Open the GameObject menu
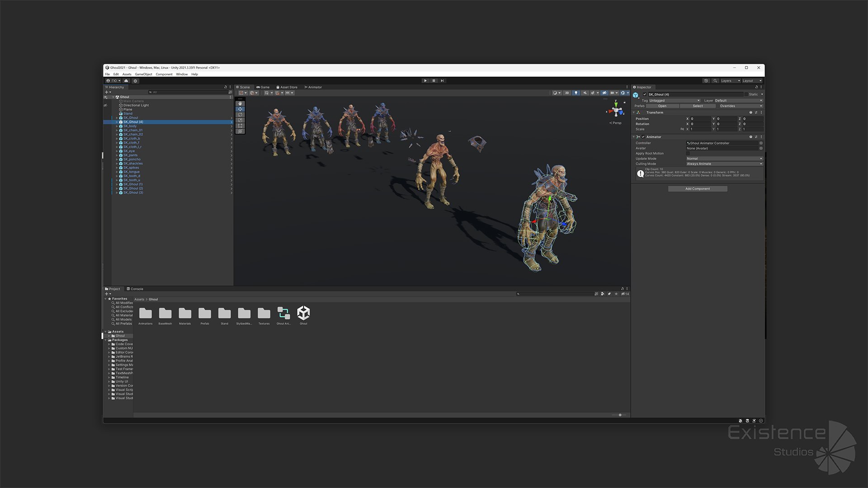868x488 pixels. pyautogui.click(x=143, y=74)
